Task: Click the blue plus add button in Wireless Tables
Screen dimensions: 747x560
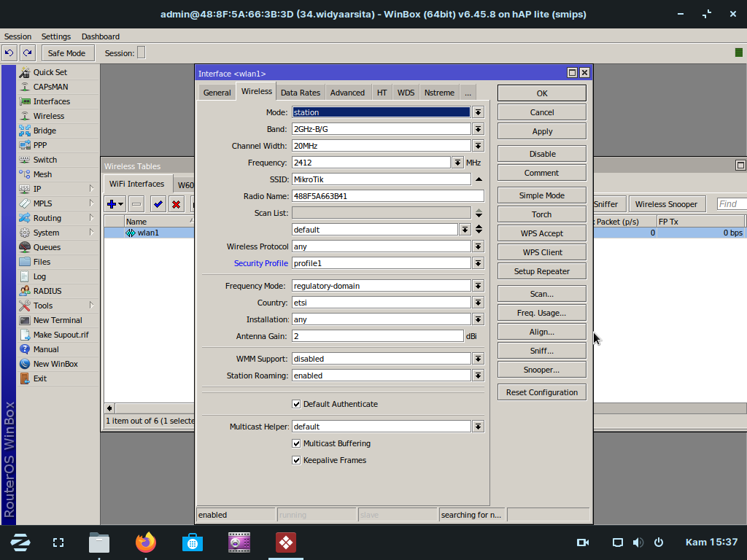Action: coord(115,204)
